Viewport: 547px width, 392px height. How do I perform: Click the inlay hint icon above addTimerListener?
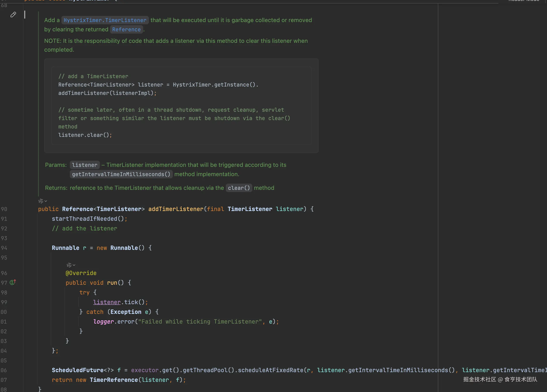[x=40, y=201]
